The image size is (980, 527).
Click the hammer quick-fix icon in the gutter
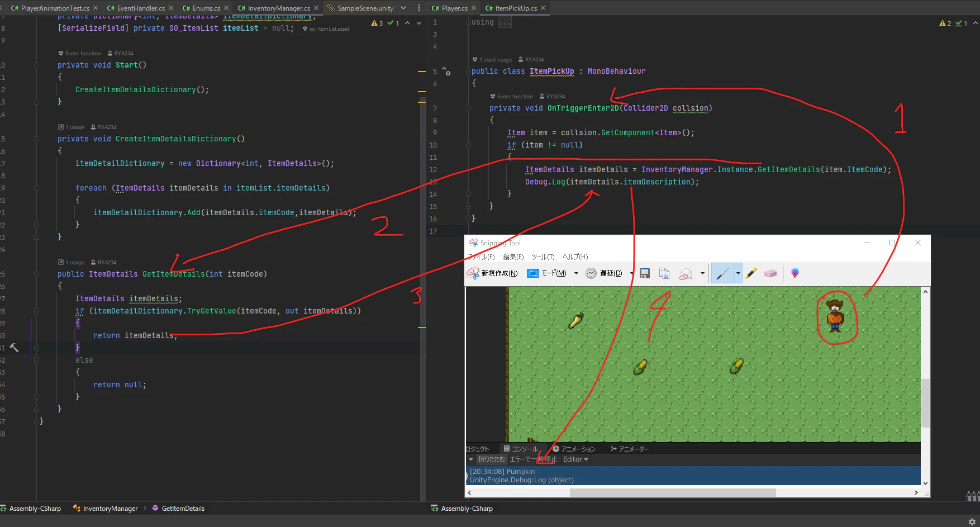point(15,348)
